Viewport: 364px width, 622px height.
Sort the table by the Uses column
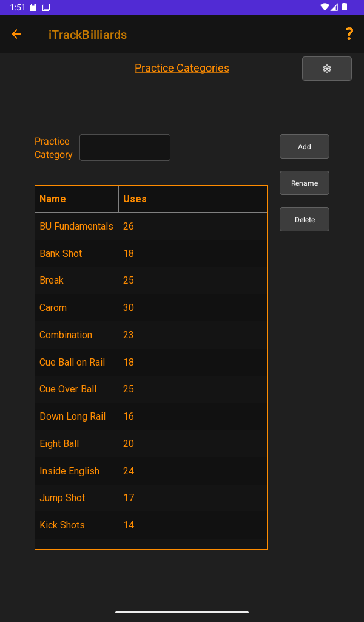point(134,199)
